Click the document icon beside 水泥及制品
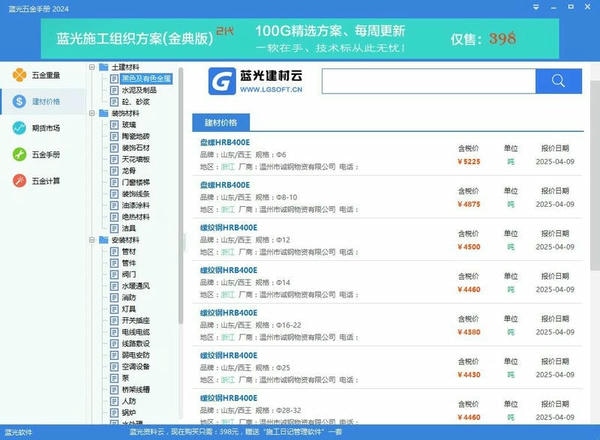The image size is (600, 440). click(114, 90)
